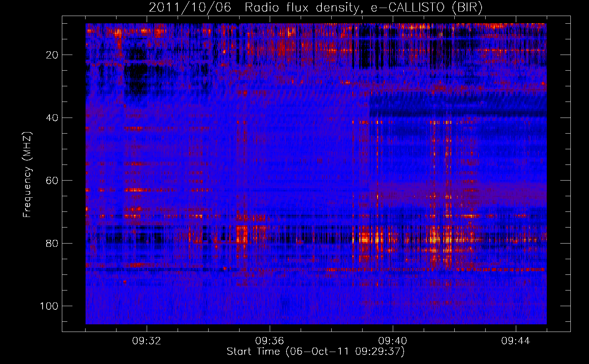The height and width of the screenshot is (364, 589).
Task: Click the 20 frequency tick label
Action: click(x=52, y=55)
